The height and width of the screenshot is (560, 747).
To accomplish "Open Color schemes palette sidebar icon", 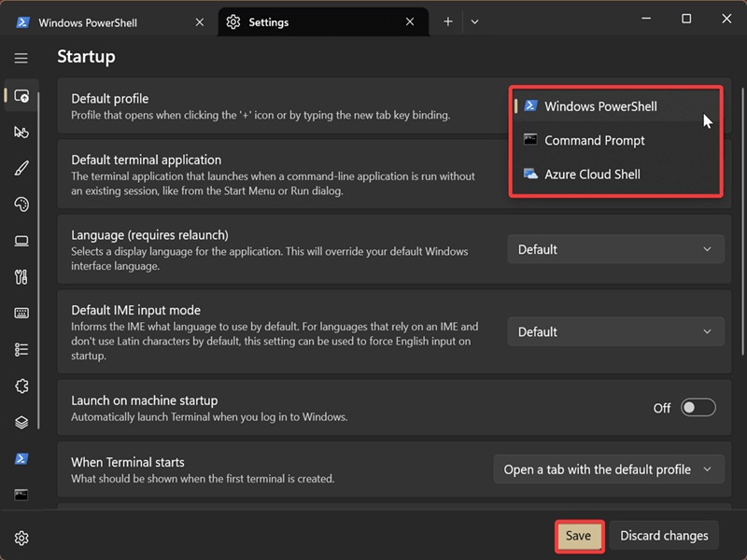I will (21, 204).
